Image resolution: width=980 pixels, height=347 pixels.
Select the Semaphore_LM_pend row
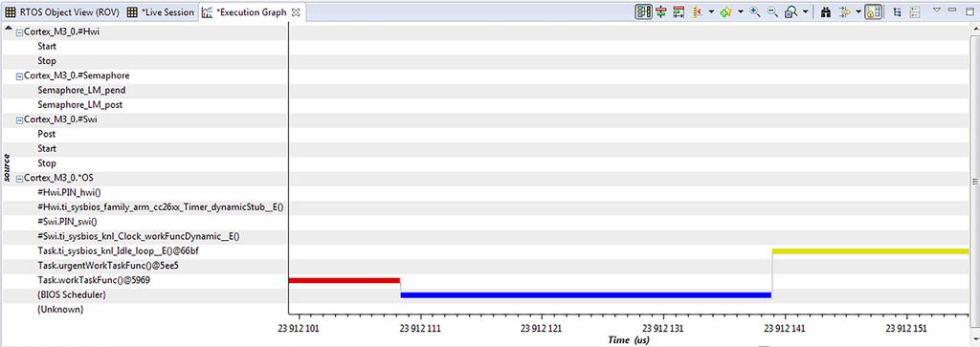click(x=81, y=91)
